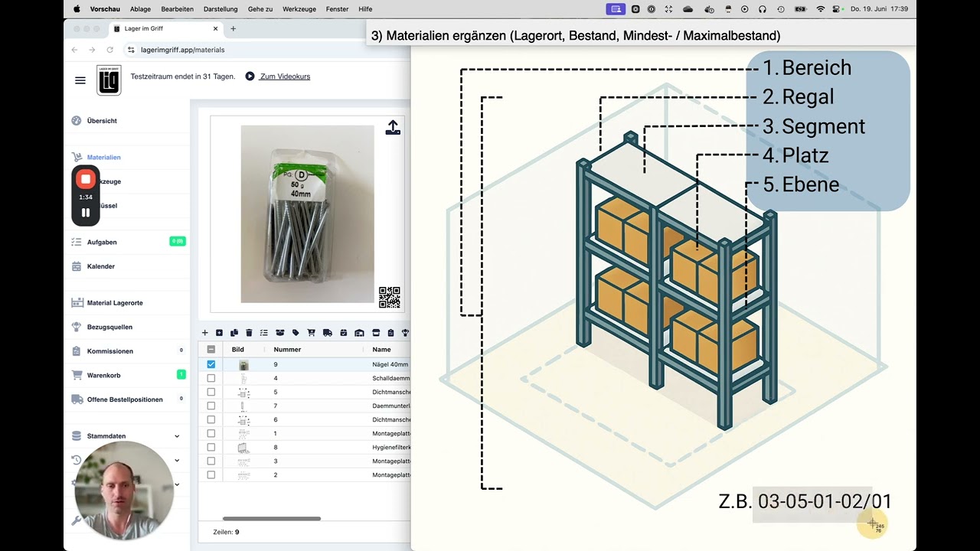Open the Zum Videokurs link
This screenshot has height=551, width=980.
[285, 77]
